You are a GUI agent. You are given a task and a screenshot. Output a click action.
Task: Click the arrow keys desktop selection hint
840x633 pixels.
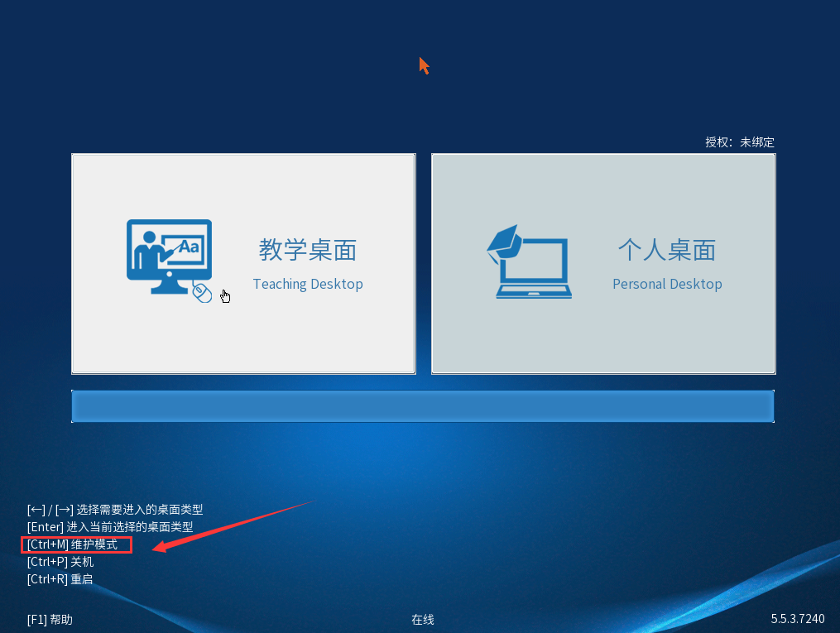click(114, 510)
